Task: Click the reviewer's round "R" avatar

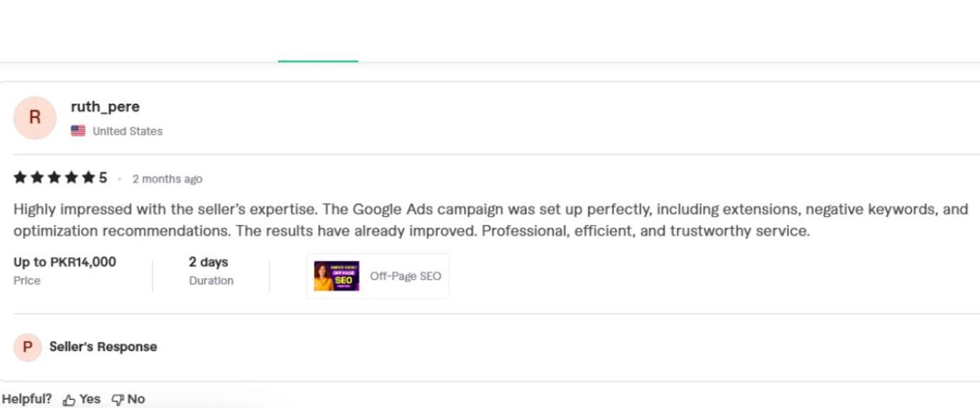Action: (34, 118)
